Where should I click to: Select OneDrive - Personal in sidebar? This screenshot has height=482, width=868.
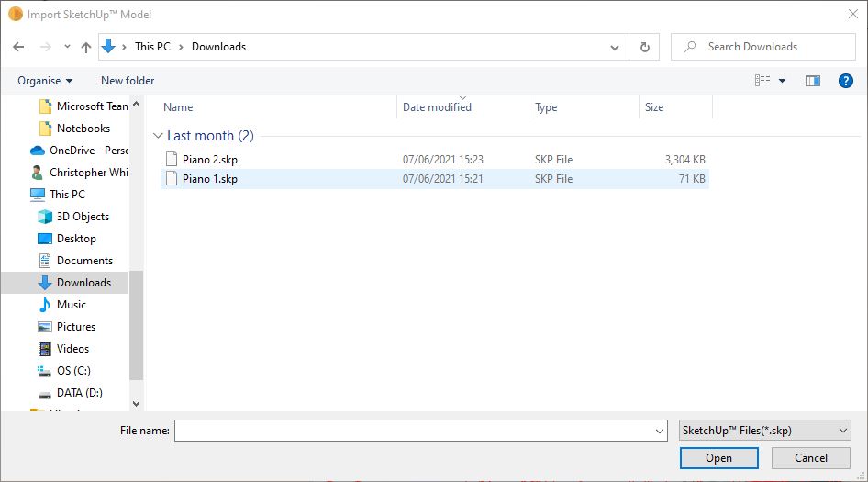[79, 151]
